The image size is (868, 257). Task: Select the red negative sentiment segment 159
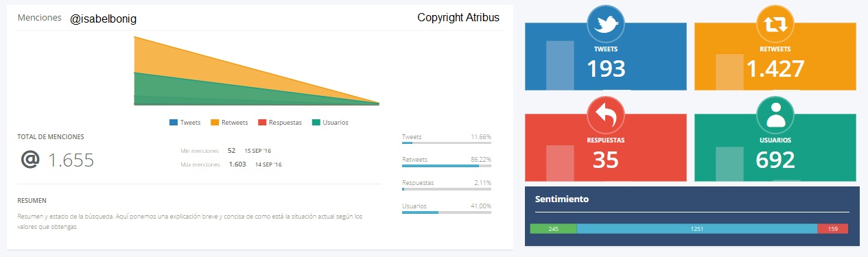point(833,229)
